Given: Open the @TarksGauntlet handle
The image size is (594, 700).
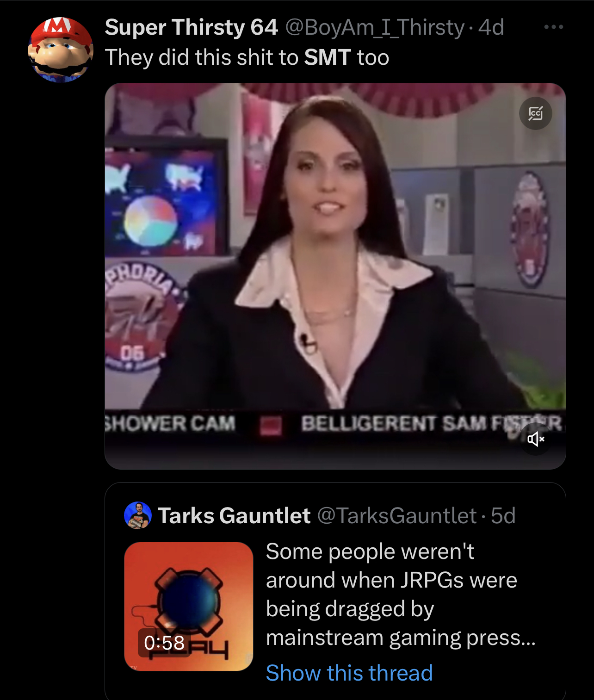Looking at the screenshot, I should (397, 516).
